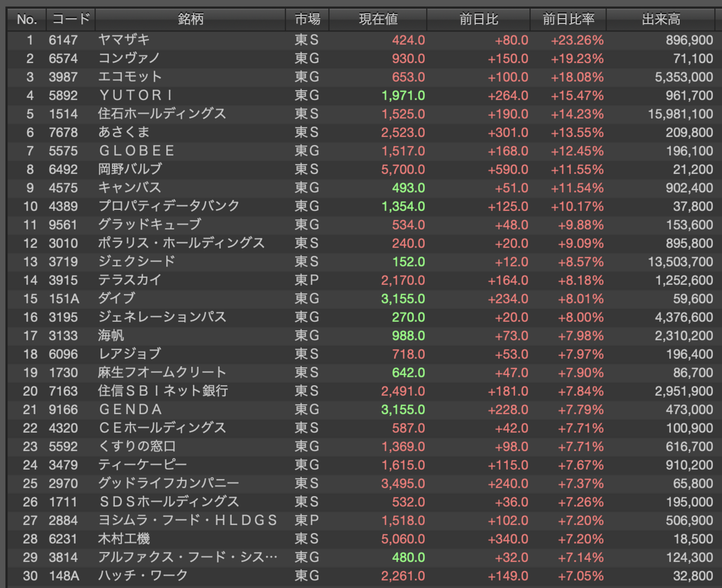
Task: Click ポラリス・ホールディングス row name
Action: (182, 243)
